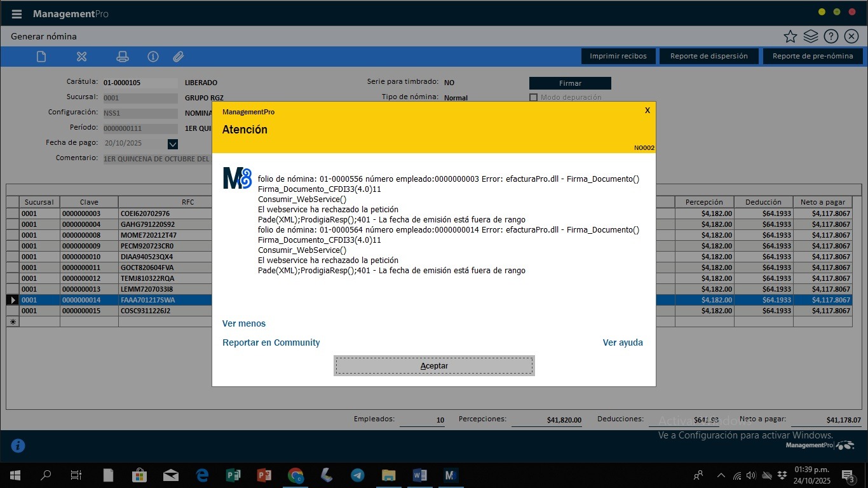Open the hamburger main menu
Image resolution: width=868 pixels, height=488 pixels.
[x=17, y=14]
